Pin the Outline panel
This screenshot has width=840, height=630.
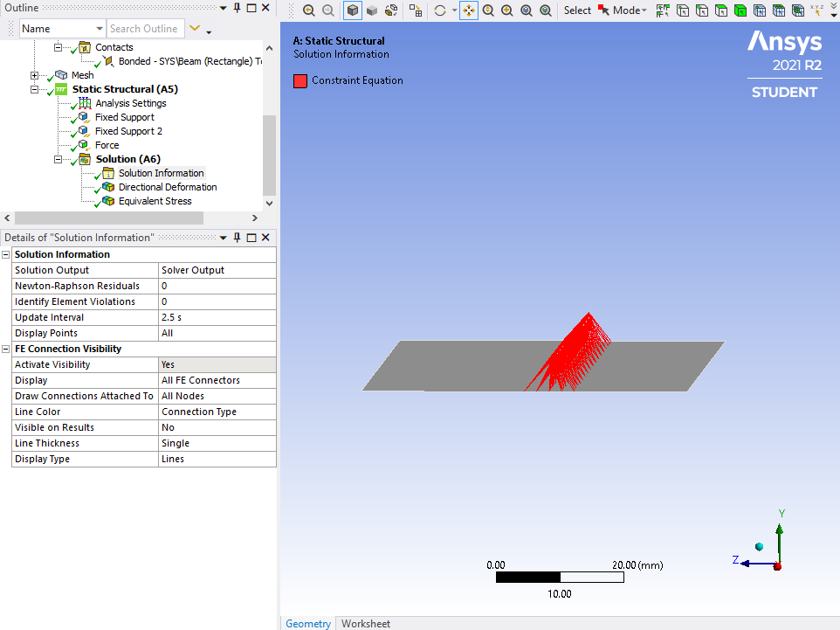coord(237,8)
